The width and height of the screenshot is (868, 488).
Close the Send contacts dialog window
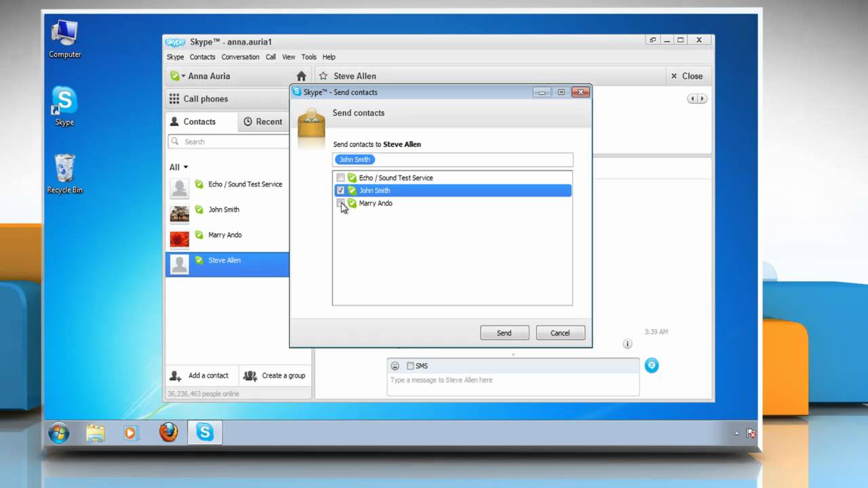[580, 92]
